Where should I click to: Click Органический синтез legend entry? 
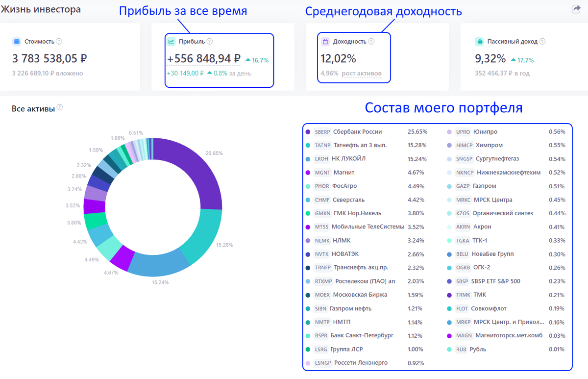tap(502, 213)
